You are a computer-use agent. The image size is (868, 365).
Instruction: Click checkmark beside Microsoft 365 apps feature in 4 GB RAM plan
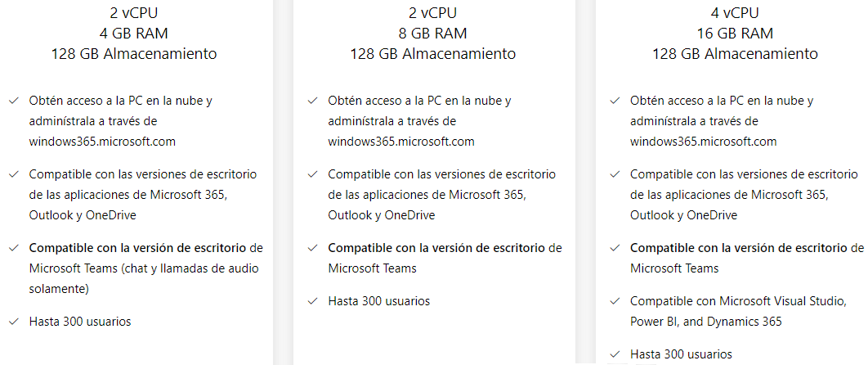13,174
